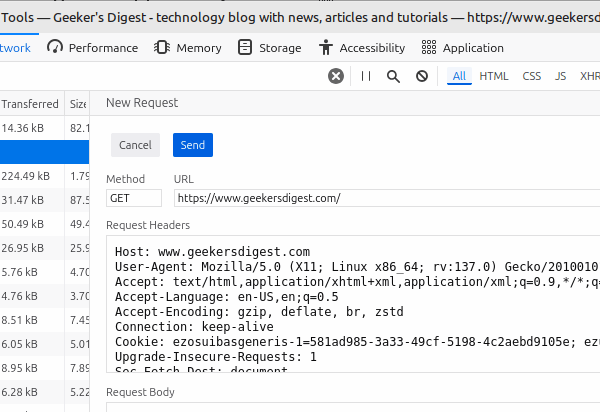Click the Method field showing GET
Viewport: 600px width, 412px height.
[134, 198]
